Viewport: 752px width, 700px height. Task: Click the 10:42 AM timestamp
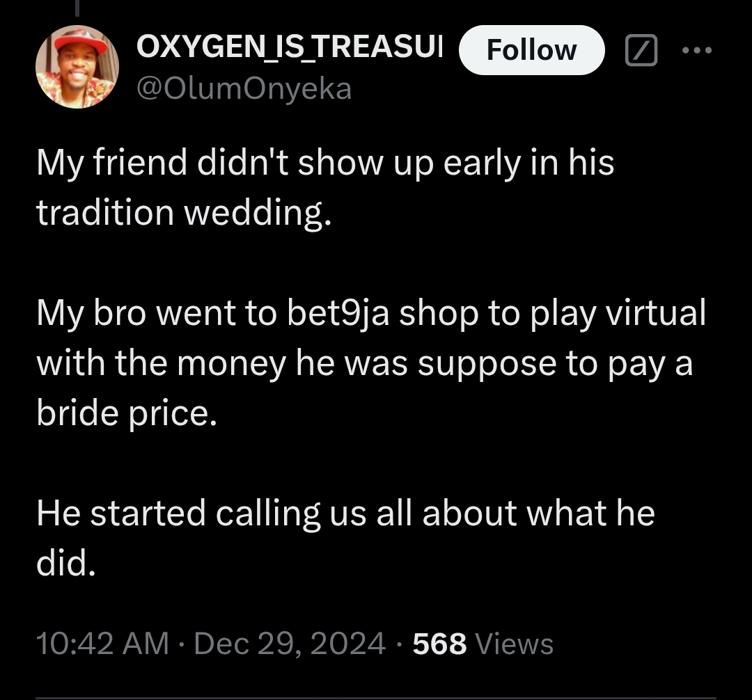click(102, 644)
